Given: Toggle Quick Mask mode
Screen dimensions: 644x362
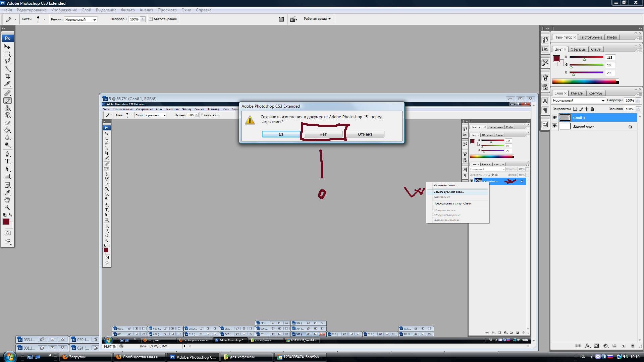Looking at the screenshot, I should [x=7, y=233].
